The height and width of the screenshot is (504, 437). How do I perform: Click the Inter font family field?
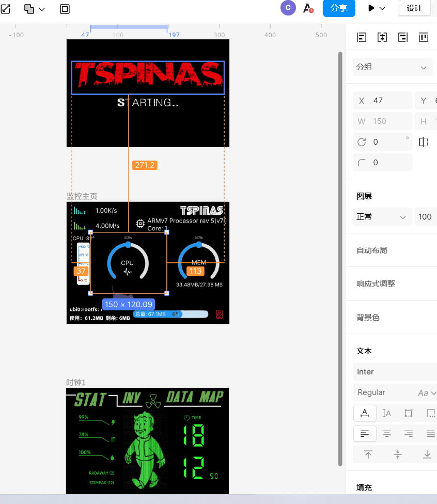coord(395,372)
